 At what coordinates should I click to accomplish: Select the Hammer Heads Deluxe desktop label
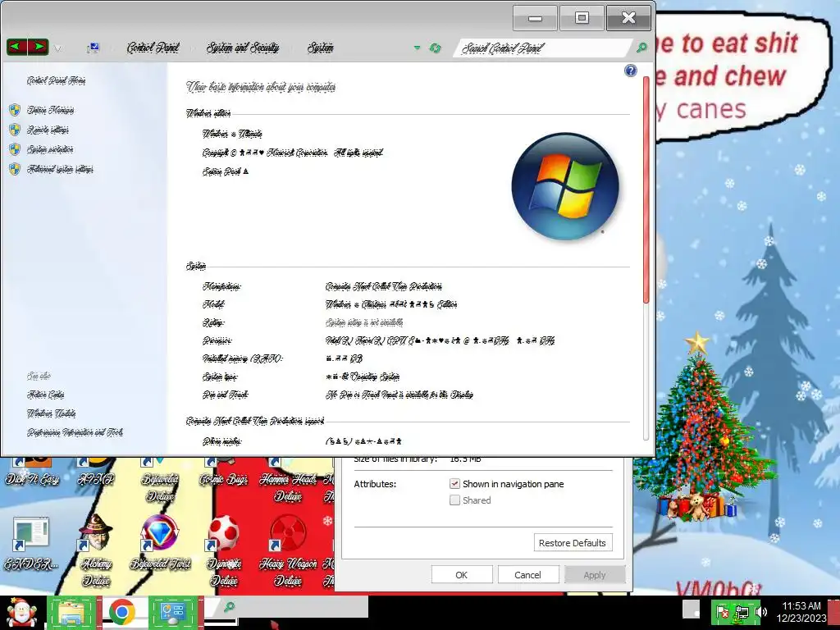(x=288, y=487)
